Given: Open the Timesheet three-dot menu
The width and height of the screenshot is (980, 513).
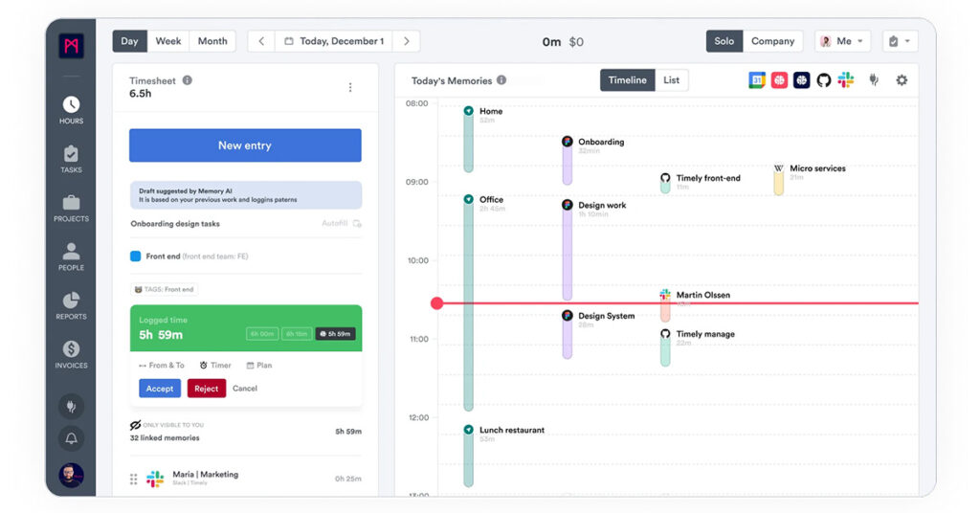Looking at the screenshot, I should (350, 87).
